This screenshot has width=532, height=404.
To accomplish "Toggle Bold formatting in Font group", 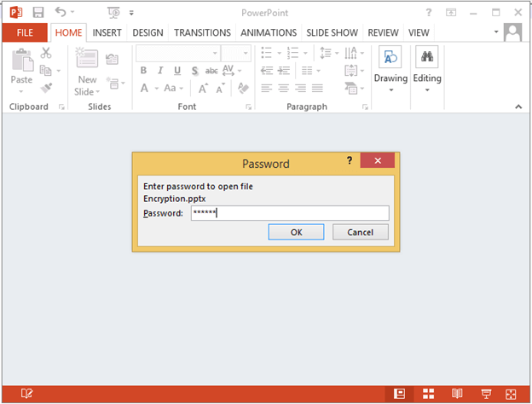I will pos(144,71).
